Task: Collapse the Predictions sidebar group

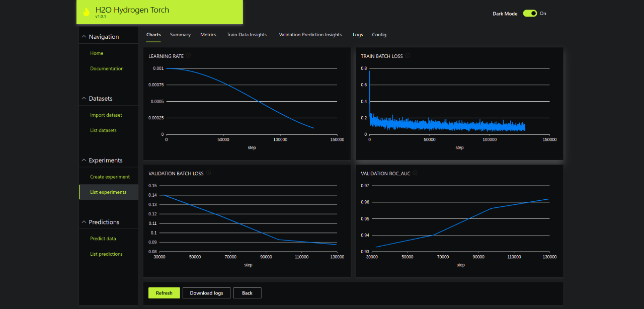Action: (x=84, y=222)
